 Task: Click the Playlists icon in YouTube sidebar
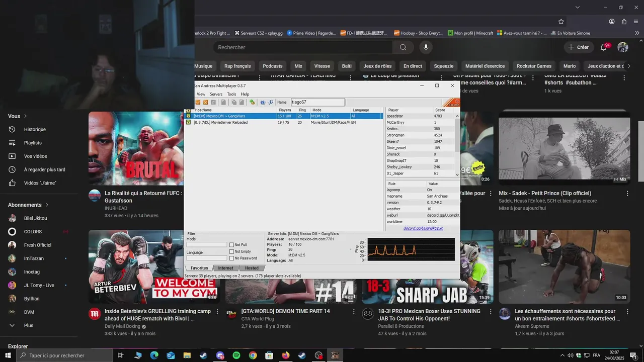click(x=12, y=143)
